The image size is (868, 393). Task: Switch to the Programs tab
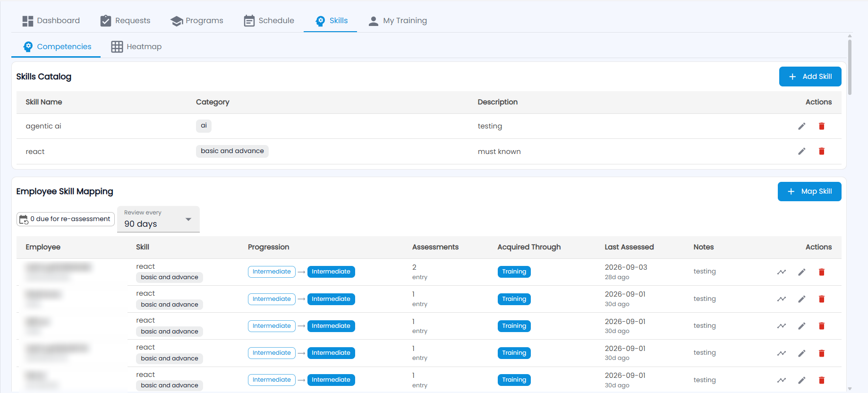pos(197,21)
